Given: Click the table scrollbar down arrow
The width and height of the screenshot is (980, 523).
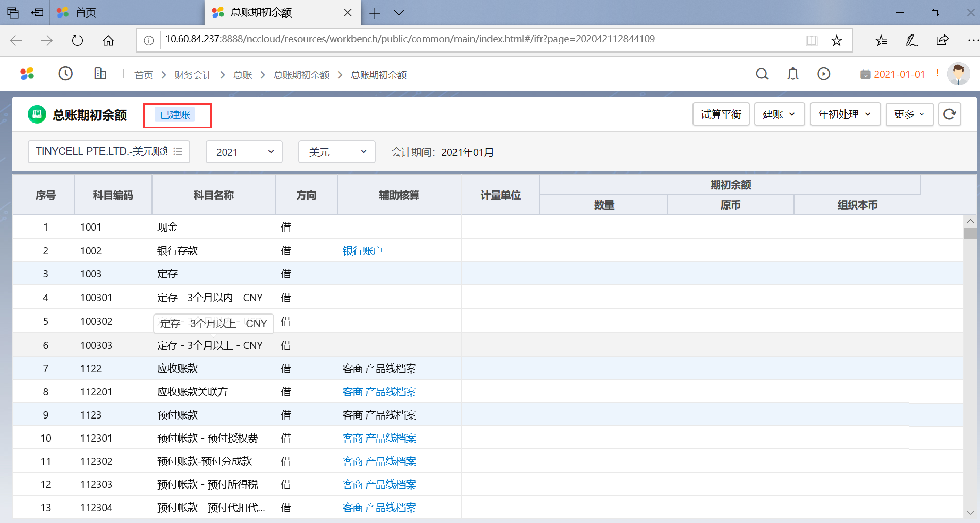Looking at the screenshot, I should [x=970, y=512].
